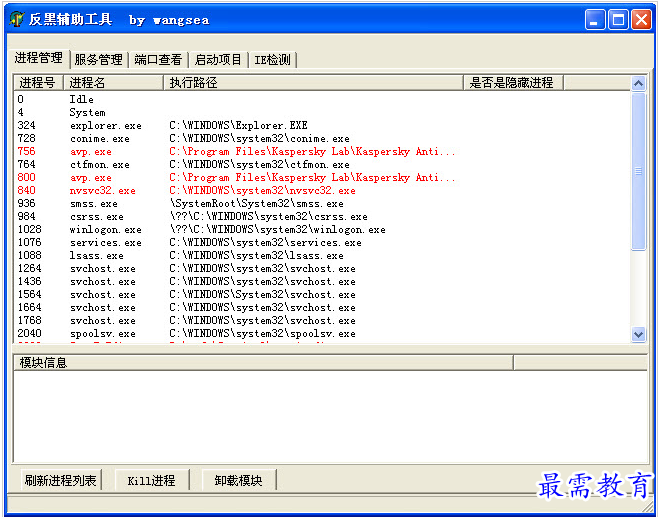This screenshot has width=660, height=517.
Task: Switch to the 进程管理 tab
Action: [x=38, y=58]
